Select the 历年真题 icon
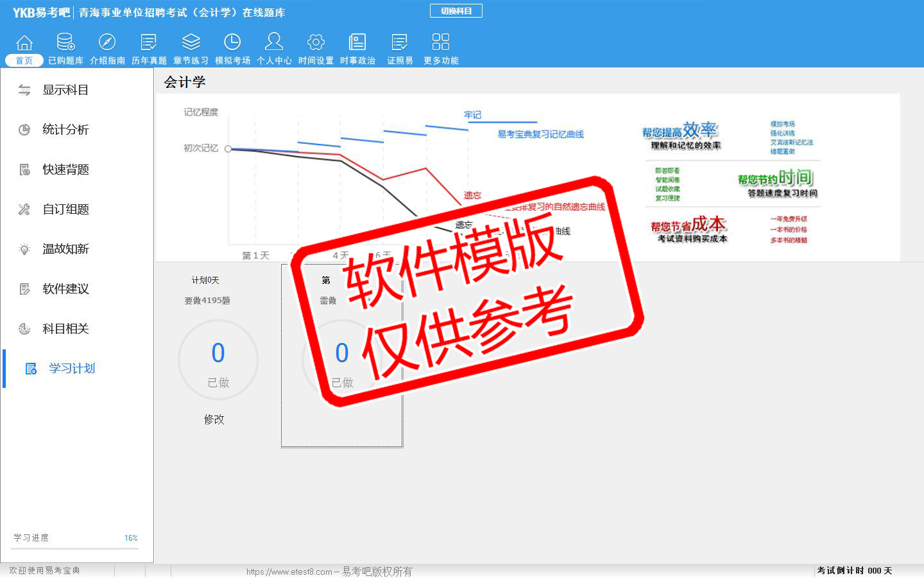The width and height of the screenshot is (924, 578). (x=149, y=43)
